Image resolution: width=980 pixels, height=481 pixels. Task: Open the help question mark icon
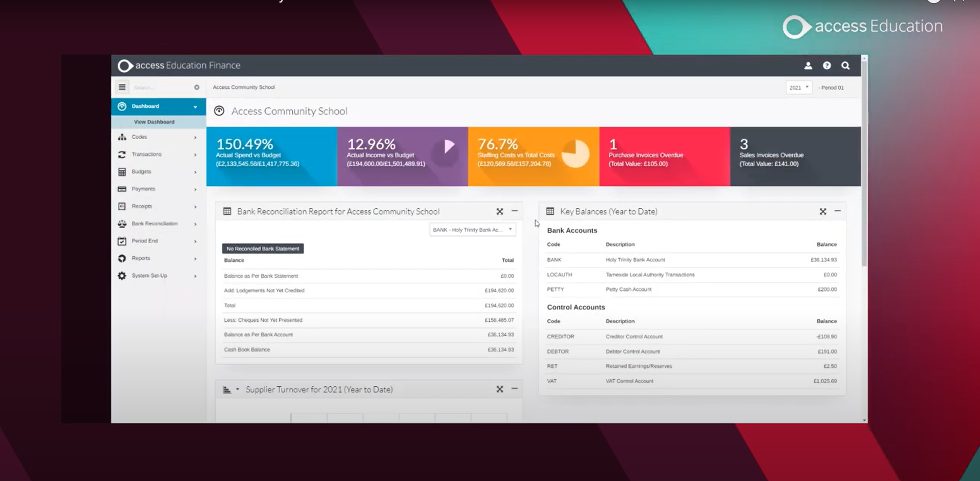coord(826,65)
